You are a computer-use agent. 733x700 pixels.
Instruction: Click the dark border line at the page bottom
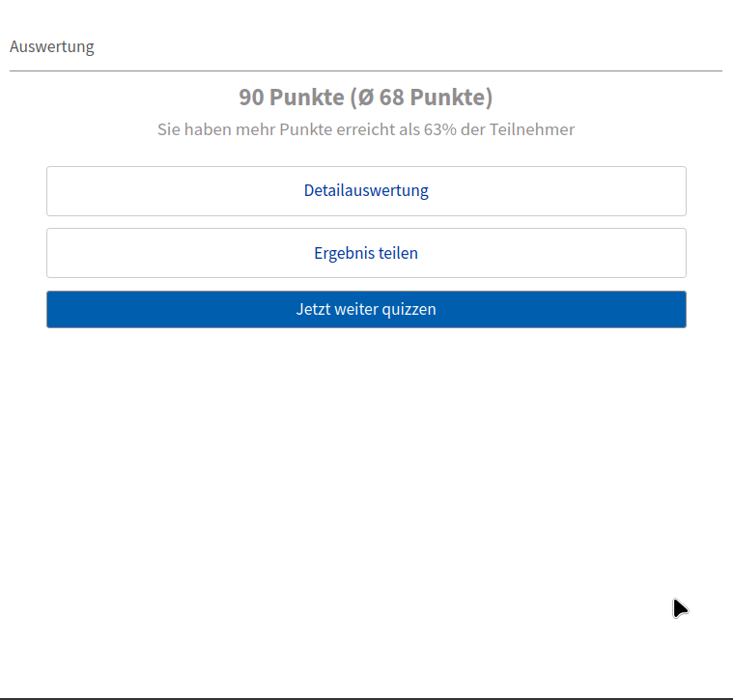coord(366,697)
